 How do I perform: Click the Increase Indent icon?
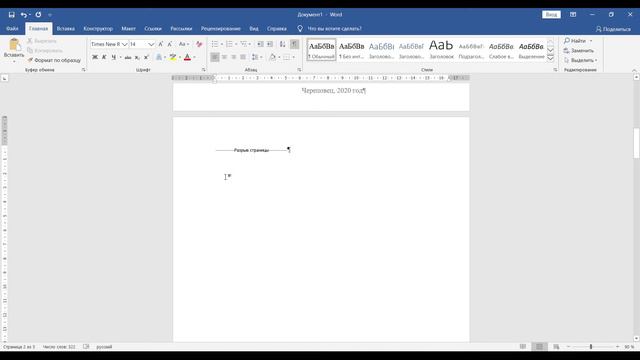coord(270,44)
